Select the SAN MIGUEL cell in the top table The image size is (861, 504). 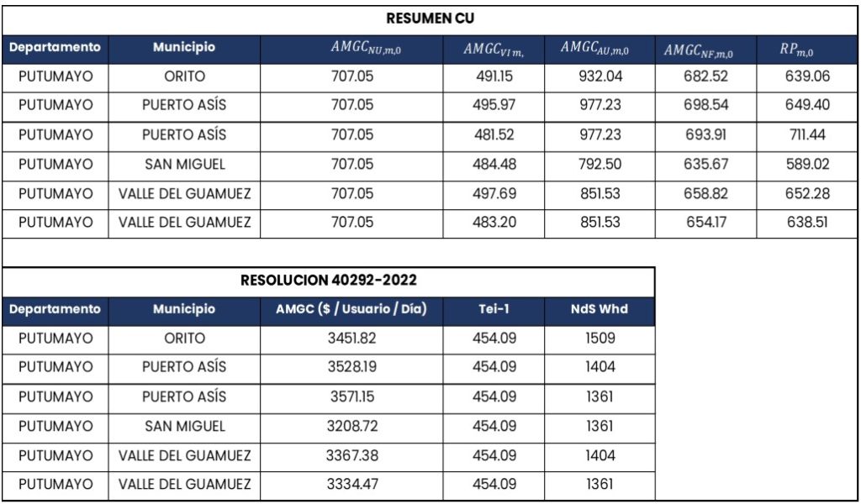click(x=184, y=164)
